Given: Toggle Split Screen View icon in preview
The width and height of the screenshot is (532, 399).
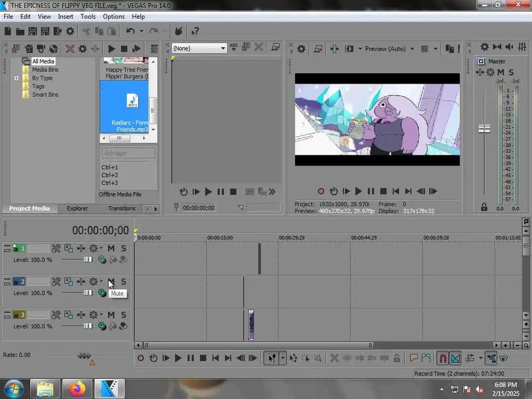Looking at the screenshot, I should [349, 49].
